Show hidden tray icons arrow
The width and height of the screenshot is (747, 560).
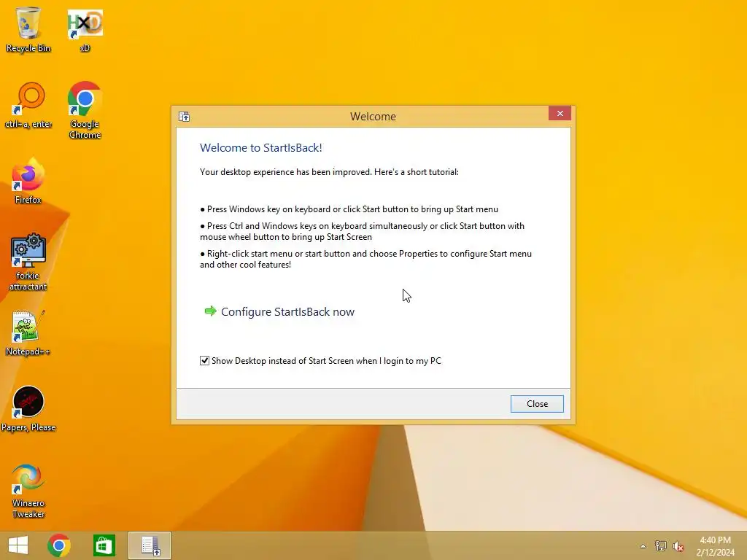click(643, 546)
